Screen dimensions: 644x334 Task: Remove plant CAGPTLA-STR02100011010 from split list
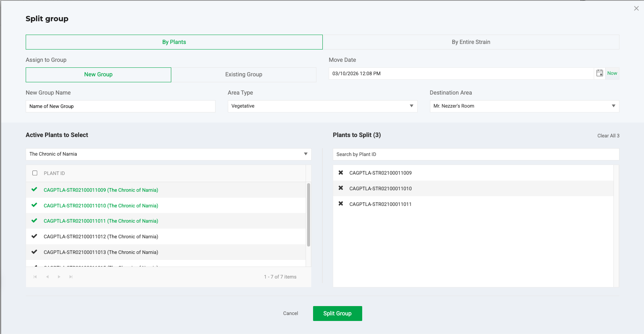[341, 188]
